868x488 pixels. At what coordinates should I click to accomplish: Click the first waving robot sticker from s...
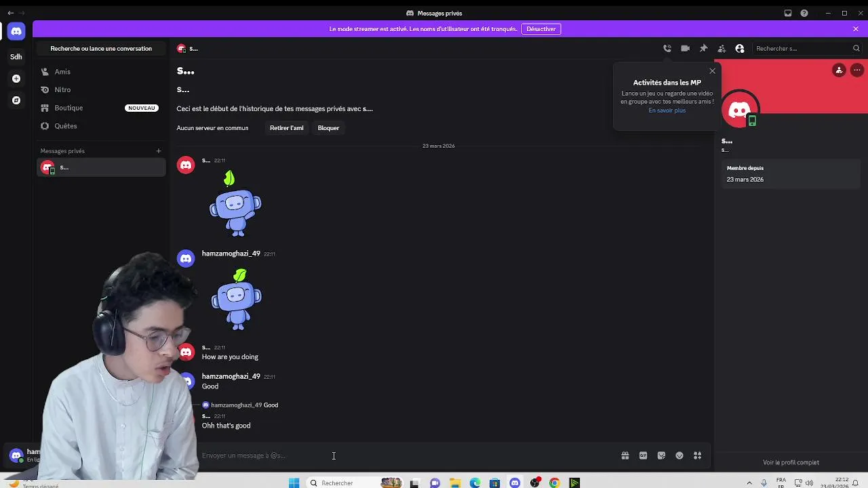coord(235,203)
